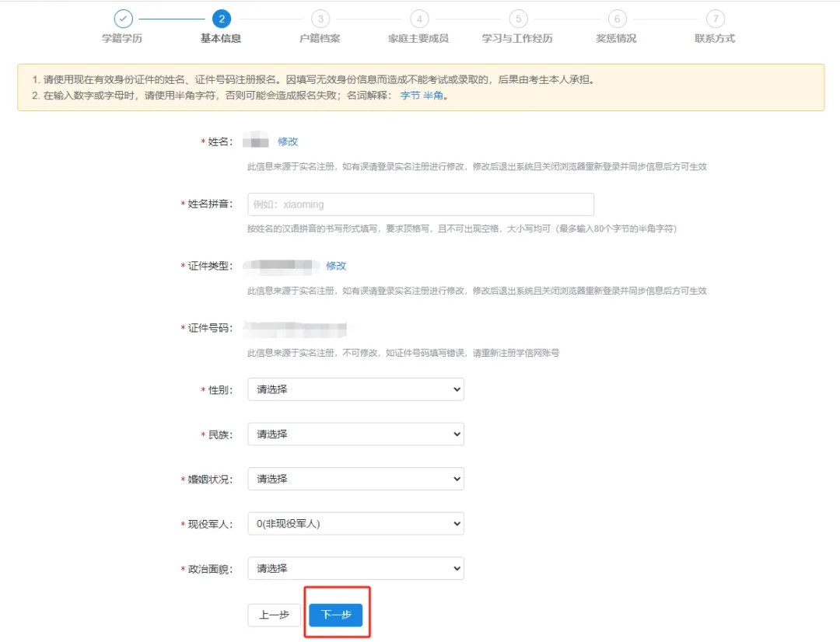Click the step 4 circle for 家庭主要成员
This screenshot has height=642, width=840.
[x=419, y=19]
